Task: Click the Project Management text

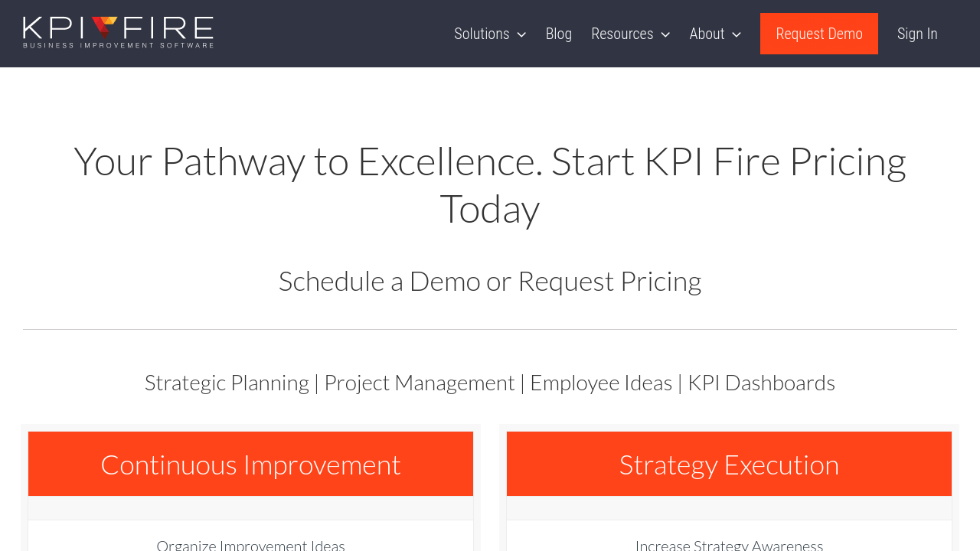Action: (420, 383)
